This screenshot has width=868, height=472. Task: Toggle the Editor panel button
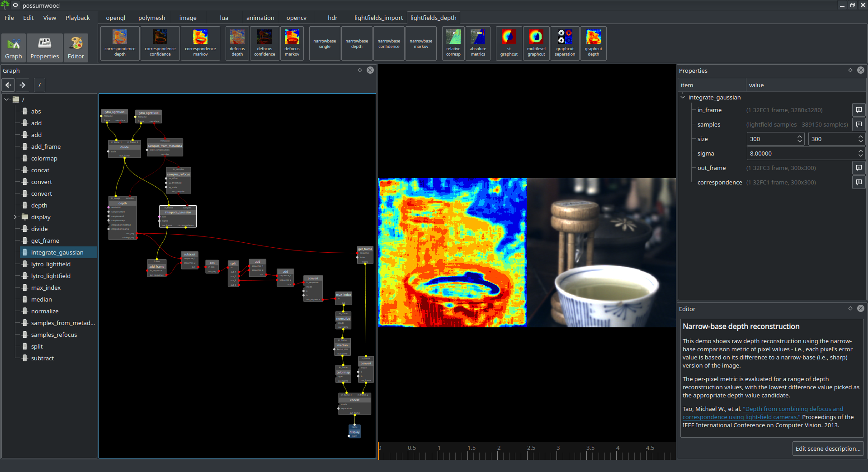click(76, 47)
